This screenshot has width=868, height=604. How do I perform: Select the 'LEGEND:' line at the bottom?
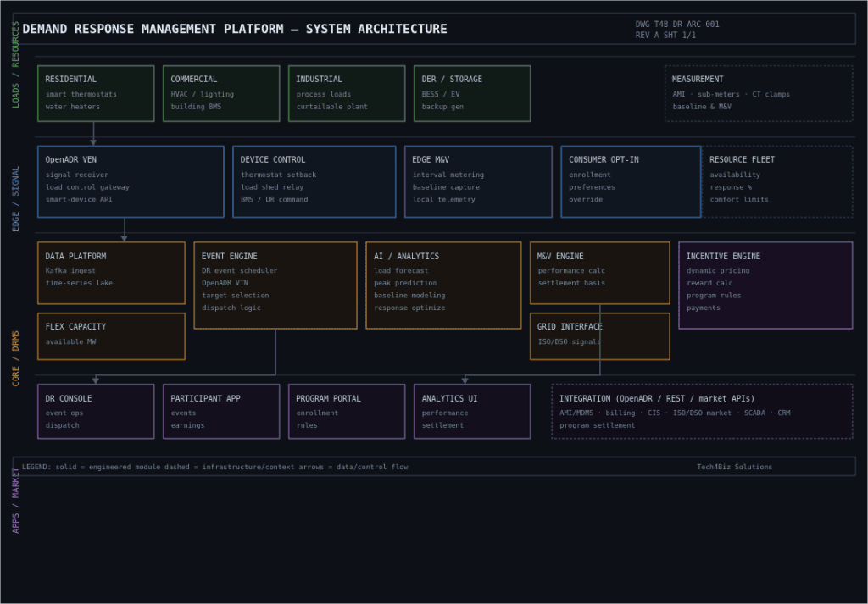(x=214, y=467)
